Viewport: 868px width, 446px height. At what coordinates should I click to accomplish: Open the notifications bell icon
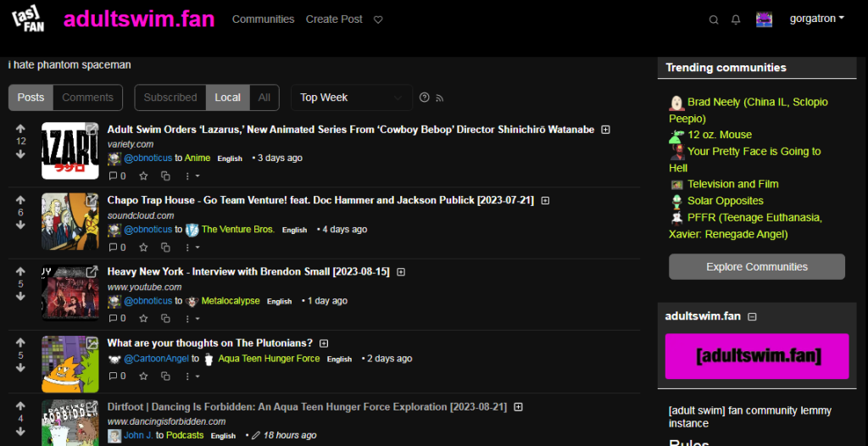(736, 20)
